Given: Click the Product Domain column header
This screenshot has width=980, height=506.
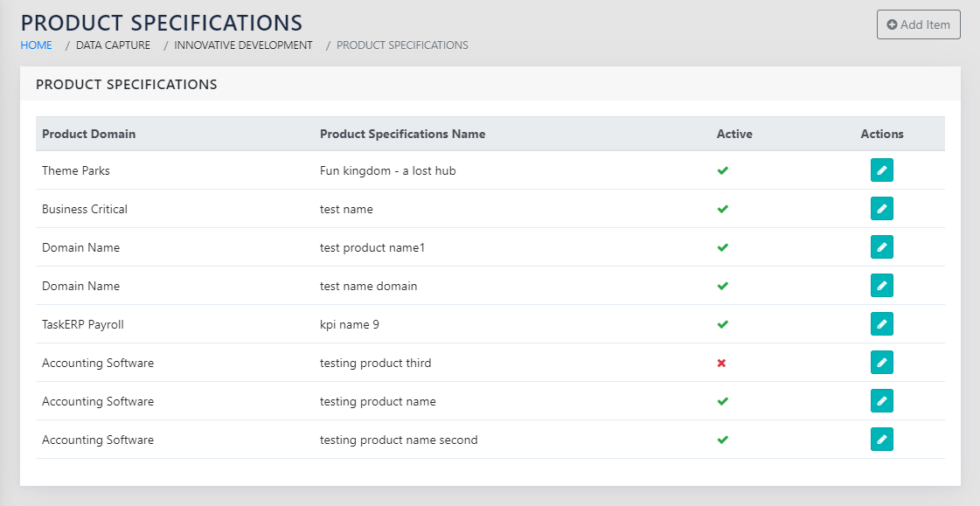Looking at the screenshot, I should pos(88,134).
